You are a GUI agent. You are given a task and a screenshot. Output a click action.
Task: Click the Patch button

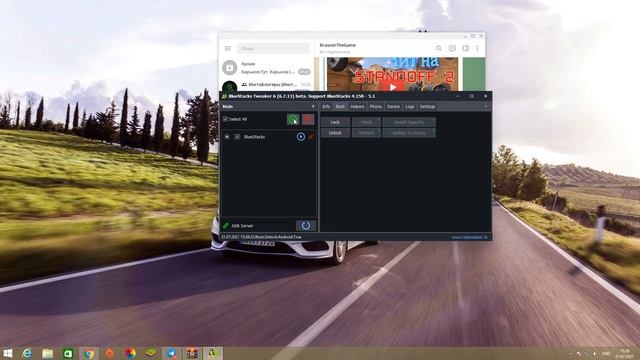click(x=366, y=122)
